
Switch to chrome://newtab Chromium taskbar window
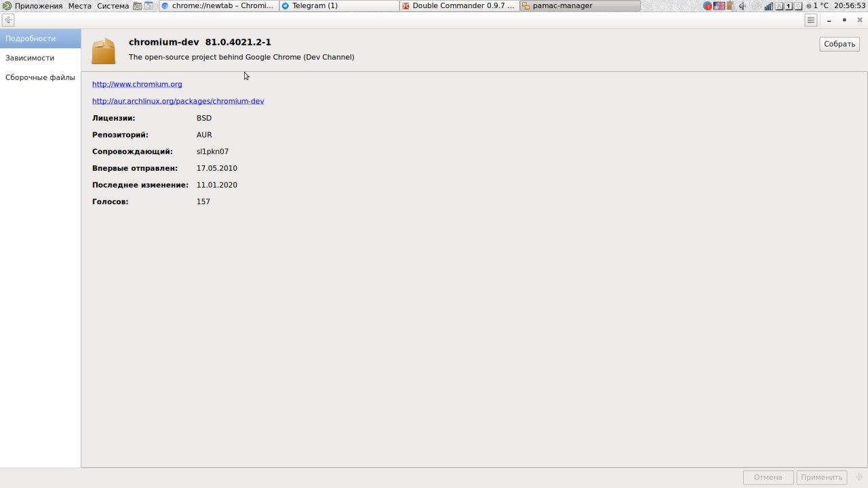click(218, 5)
